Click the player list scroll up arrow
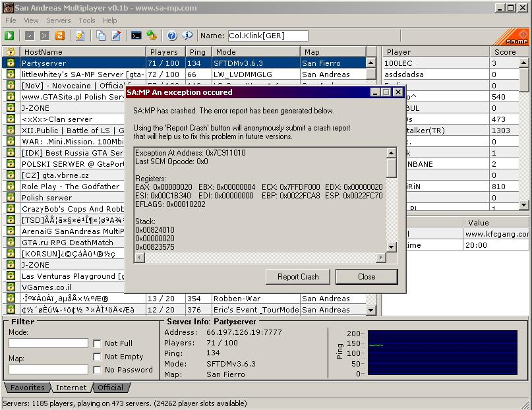 click(x=524, y=63)
